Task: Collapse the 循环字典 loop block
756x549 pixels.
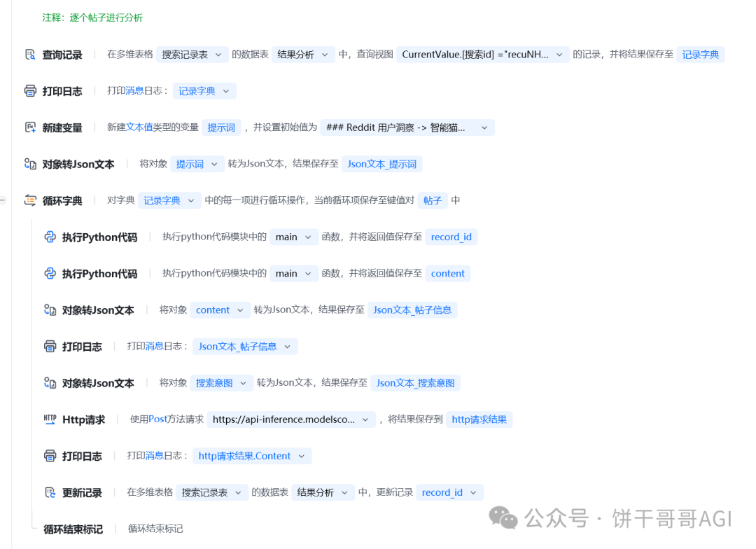Action: 3,200
